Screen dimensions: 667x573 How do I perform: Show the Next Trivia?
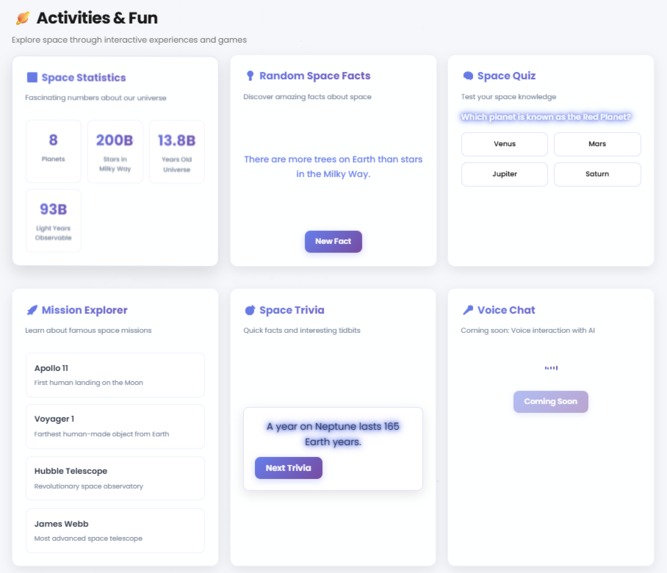point(288,468)
